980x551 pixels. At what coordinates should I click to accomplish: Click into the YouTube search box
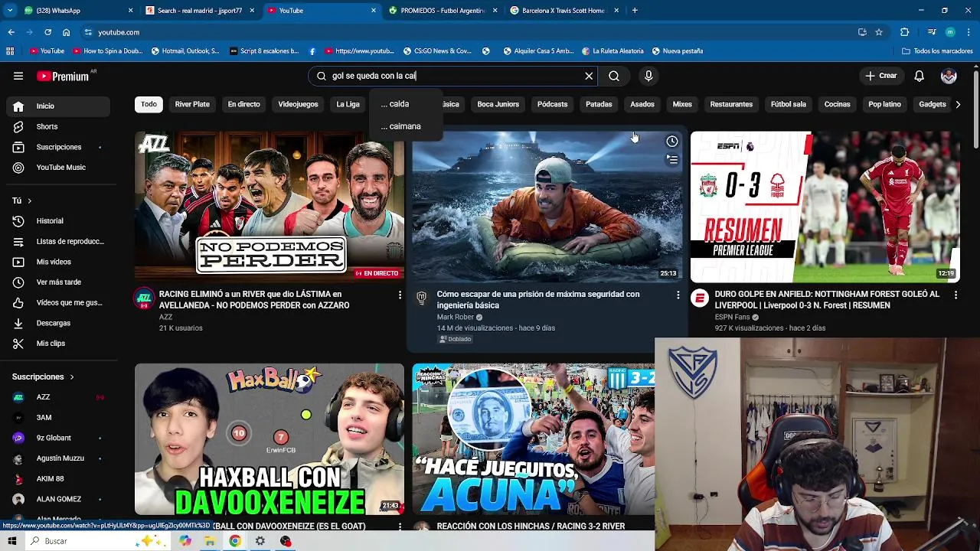452,76
